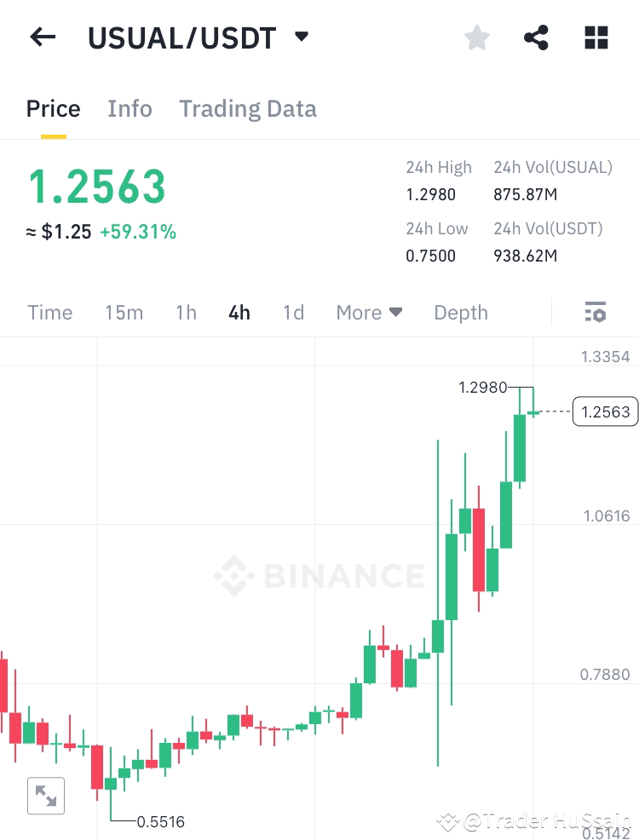
Task: Select the Depth chart view
Action: (x=460, y=312)
